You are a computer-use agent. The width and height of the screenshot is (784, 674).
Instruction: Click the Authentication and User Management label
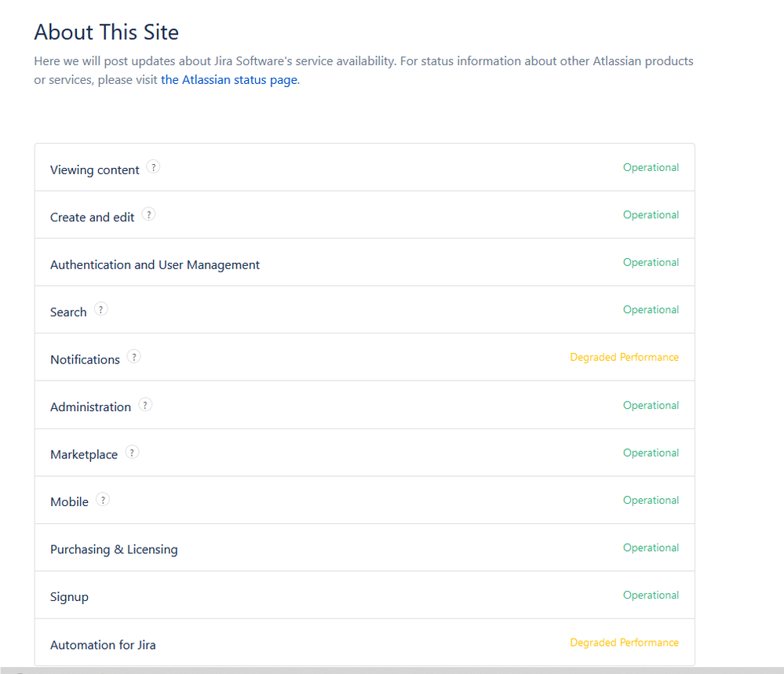[x=155, y=265]
